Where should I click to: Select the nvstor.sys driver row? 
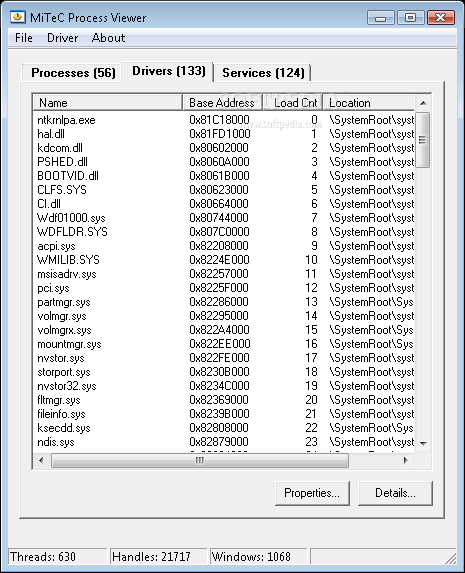(x=224, y=358)
